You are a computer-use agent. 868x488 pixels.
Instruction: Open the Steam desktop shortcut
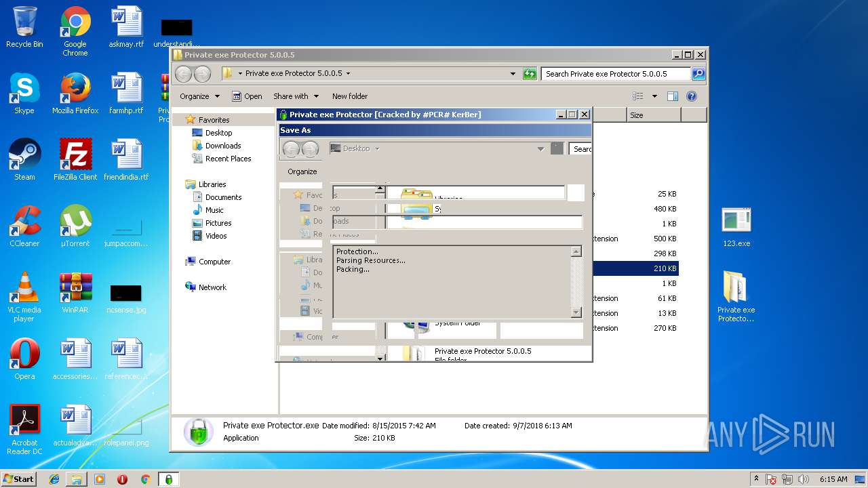point(24,161)
